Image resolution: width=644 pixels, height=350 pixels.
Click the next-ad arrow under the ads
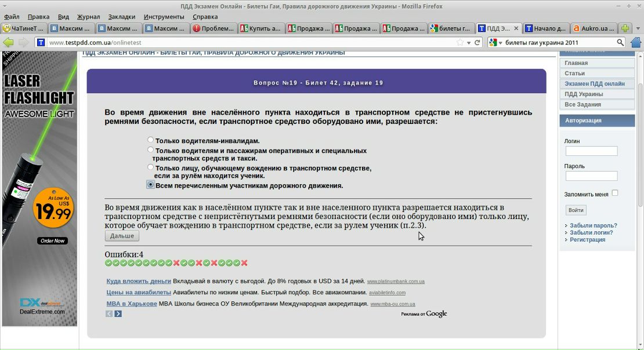click(118, 313)
